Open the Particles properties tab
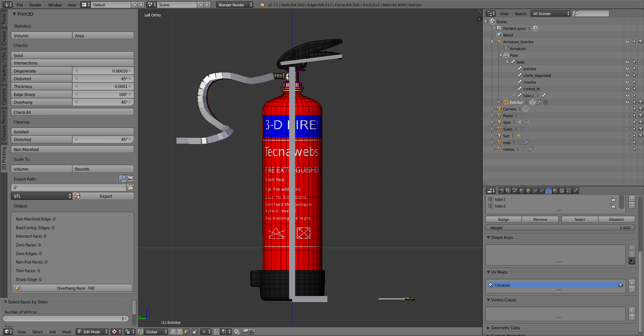 [569, 191]
